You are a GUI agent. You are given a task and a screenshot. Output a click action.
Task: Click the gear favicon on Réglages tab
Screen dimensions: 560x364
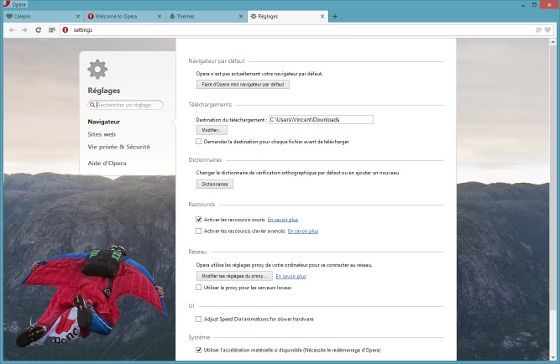pyautogui.click(x=254, y=16)
